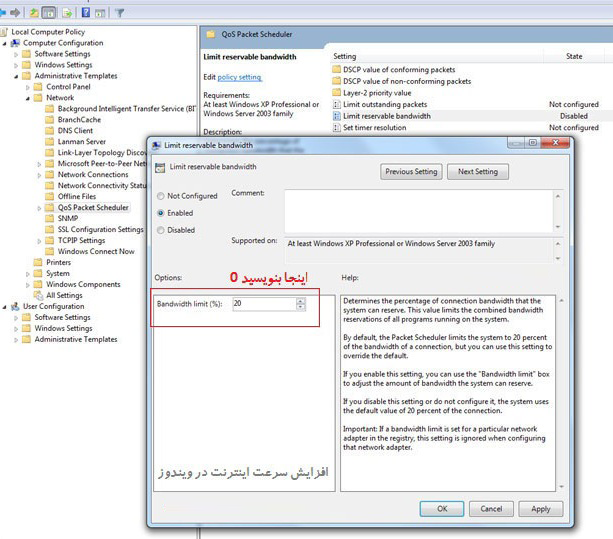Click folder icon of SNMP
This screenshot has width=613, height=539.
[x=49, y=218]
